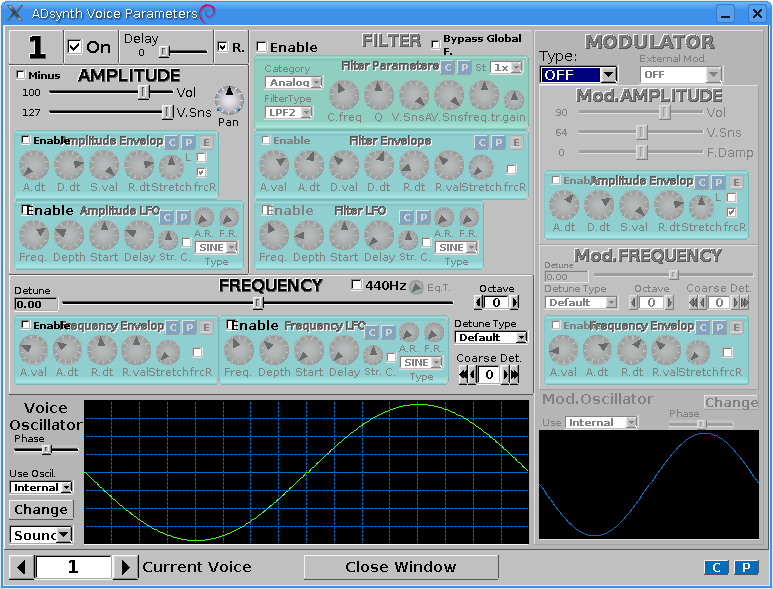The width and height of the screenshot is (773, 589).
Task: Paste Filter LFO with its P button
Action: [423, 217]
